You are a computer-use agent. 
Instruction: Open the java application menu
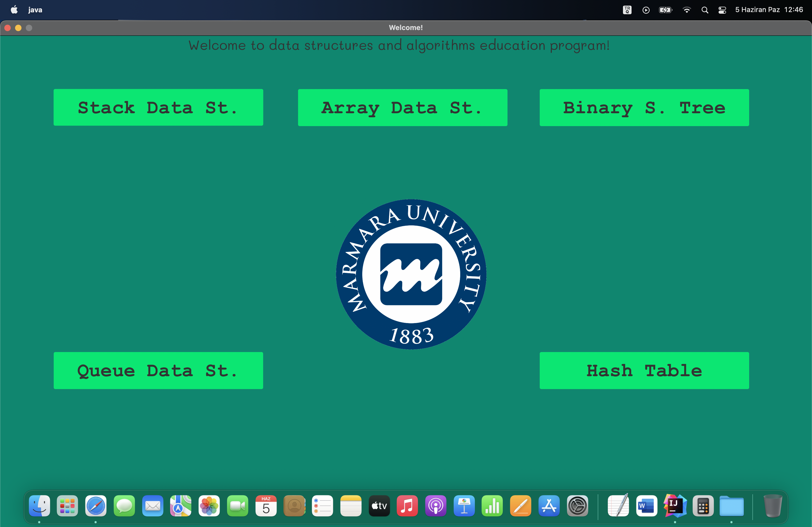[x=35, y=10]
